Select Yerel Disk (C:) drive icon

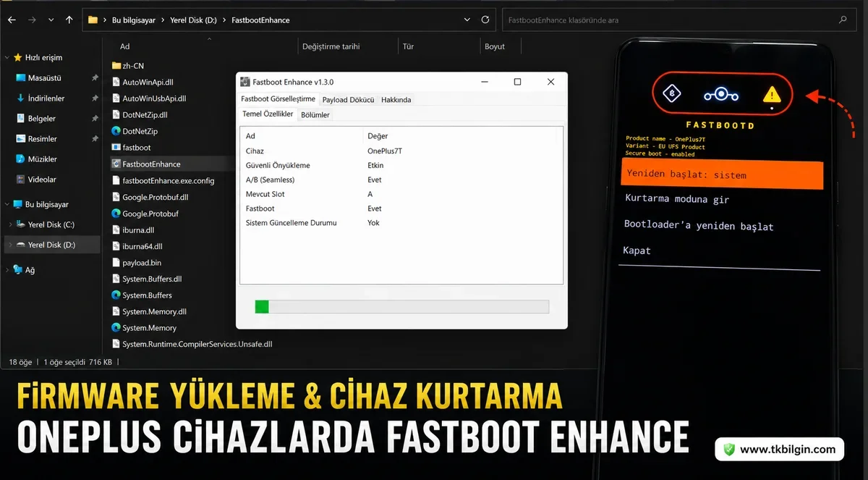(20, 224)
